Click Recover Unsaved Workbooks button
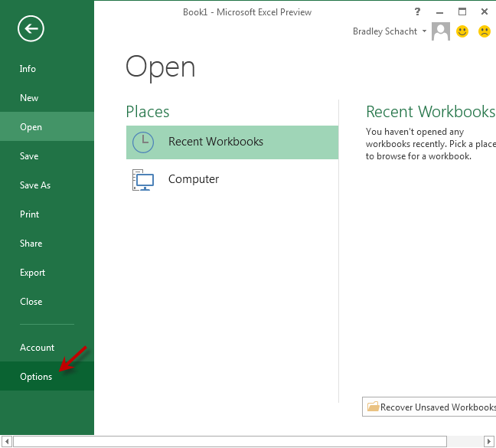 (429, 407)
